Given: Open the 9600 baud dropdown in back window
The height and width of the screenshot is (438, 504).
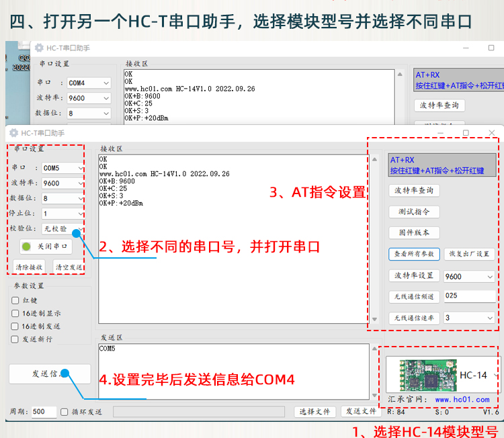Looking at the screenshot, I should click(x=89, y=98).
